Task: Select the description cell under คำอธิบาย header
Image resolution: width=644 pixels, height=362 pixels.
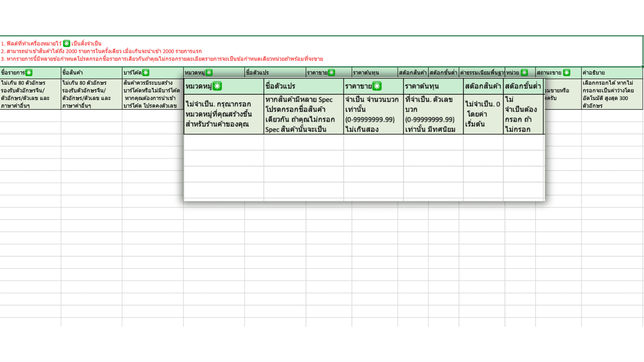Action: [612, 94]
